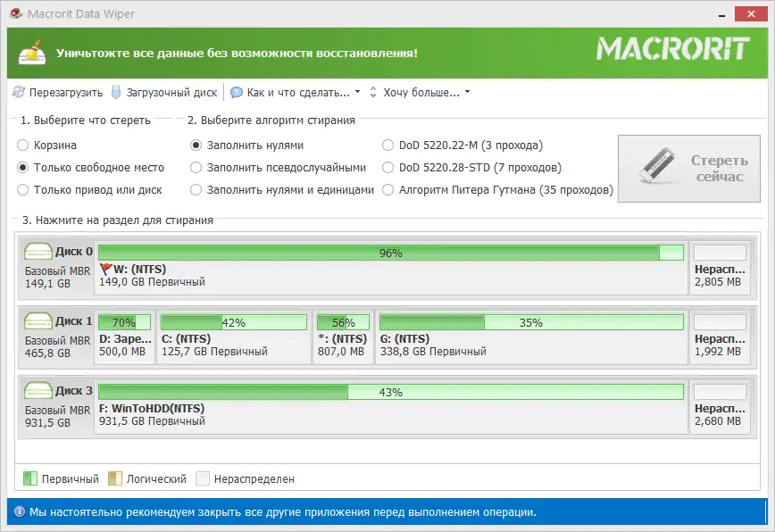Click the Логический yellow legend icon
This screenshot has width=775, height=532.
115,478
